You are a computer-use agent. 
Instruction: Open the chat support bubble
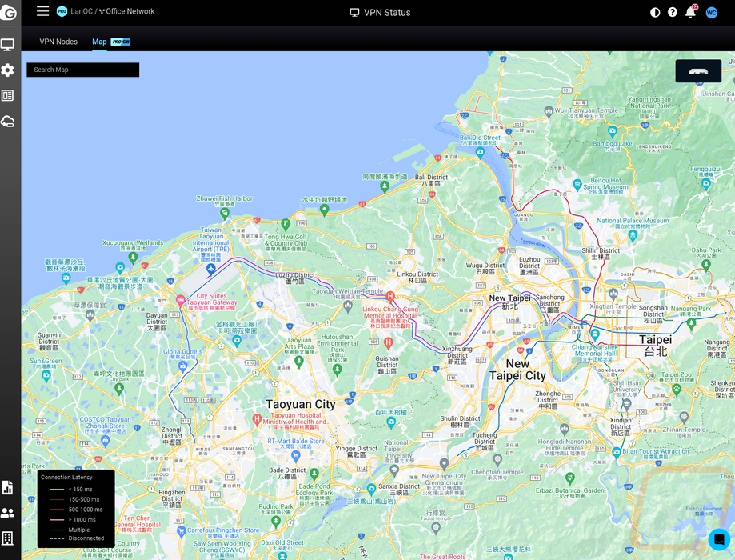tap(719, 539)
